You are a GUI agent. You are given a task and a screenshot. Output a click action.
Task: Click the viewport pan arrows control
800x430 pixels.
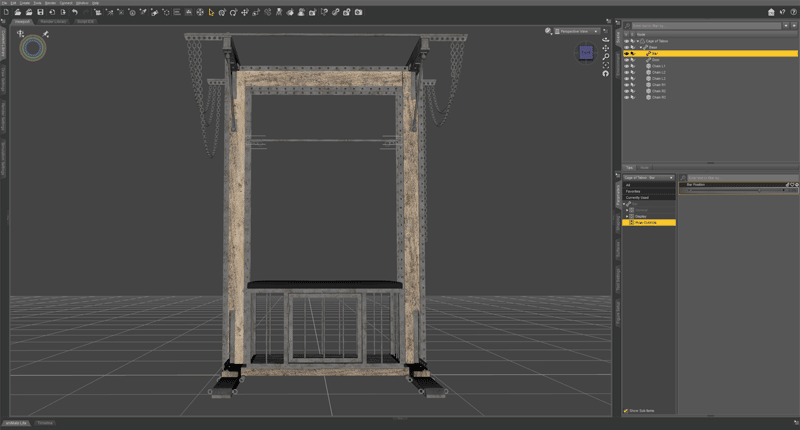[606, 48]
